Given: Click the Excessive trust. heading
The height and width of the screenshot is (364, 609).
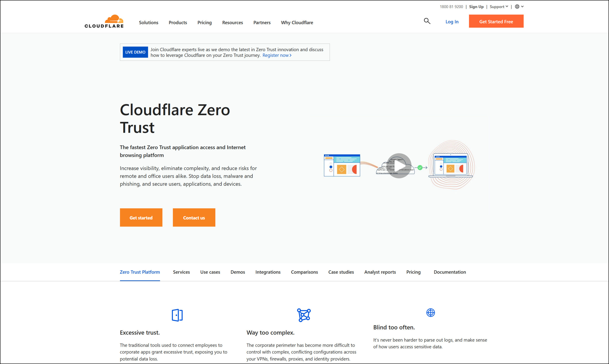Looking at the screenshot, I should pyautogui.click(x=140, y=333).
